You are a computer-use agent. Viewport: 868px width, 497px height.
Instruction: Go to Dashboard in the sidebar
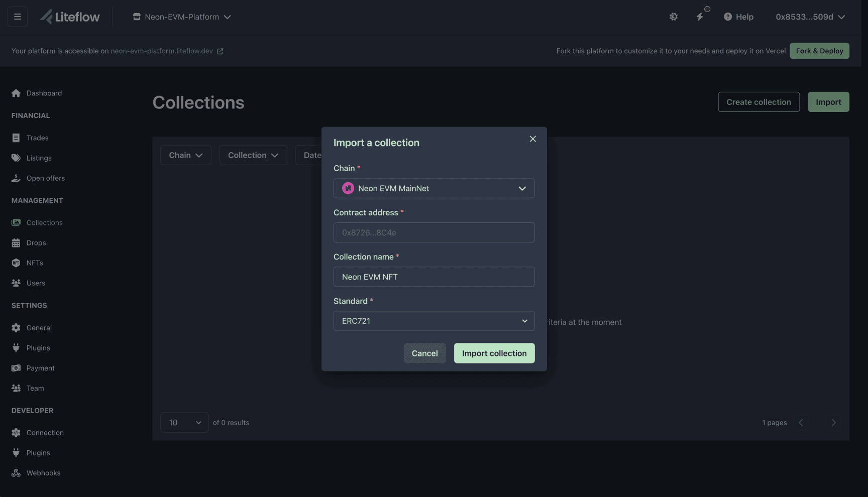(x=44, y=93)
